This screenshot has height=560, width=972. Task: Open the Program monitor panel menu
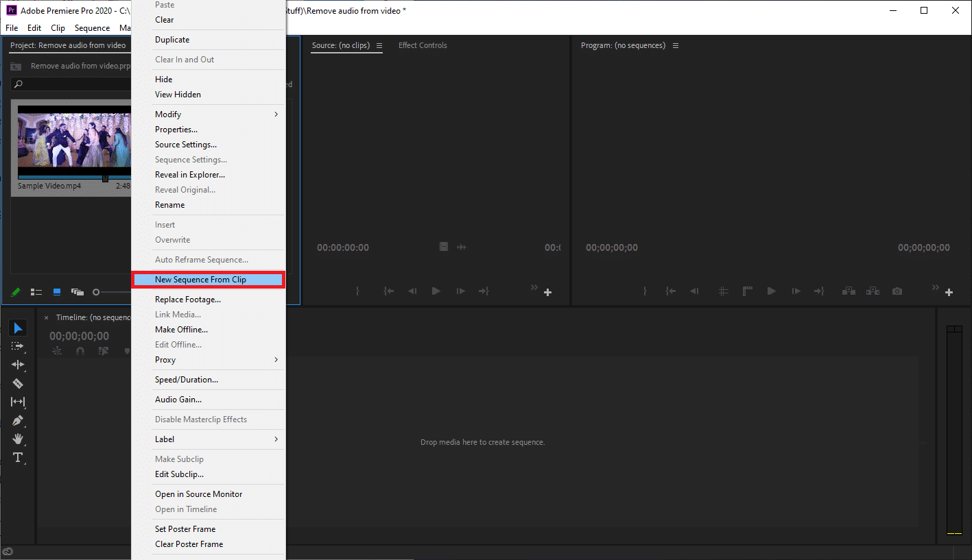click(x=675, y=45)
